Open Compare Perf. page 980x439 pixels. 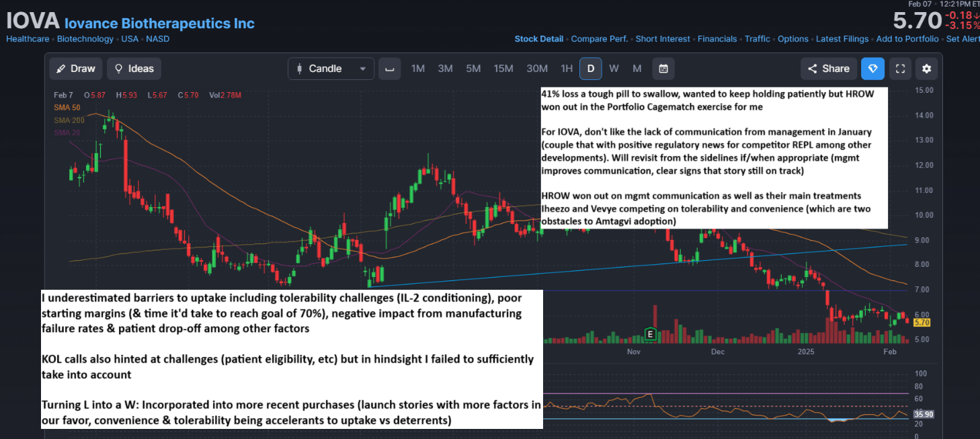coord(600,39)
